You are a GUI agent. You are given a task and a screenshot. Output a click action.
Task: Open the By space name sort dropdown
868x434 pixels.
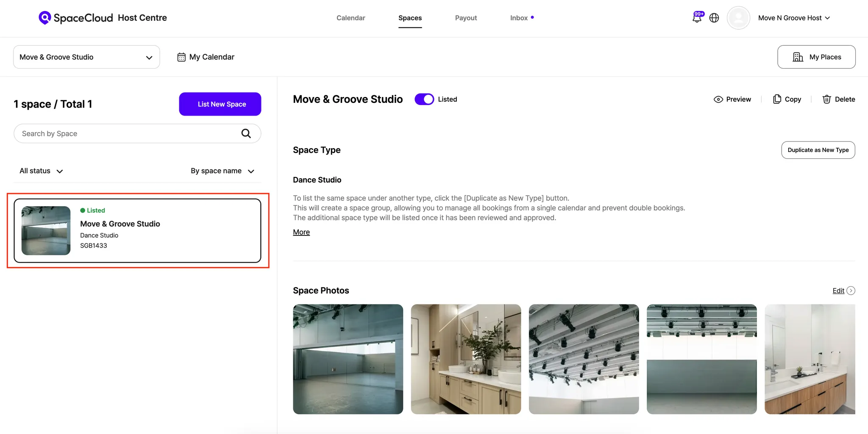click(223, 171)
